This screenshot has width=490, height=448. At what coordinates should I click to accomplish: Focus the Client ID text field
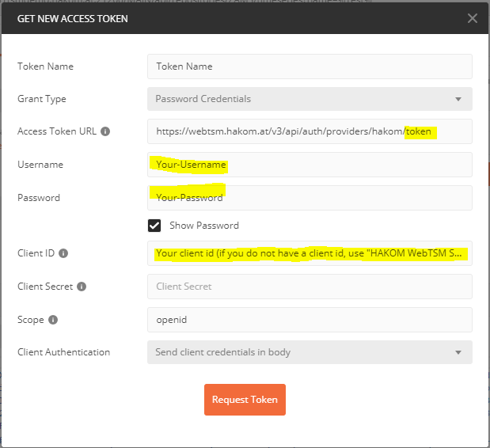310,253
